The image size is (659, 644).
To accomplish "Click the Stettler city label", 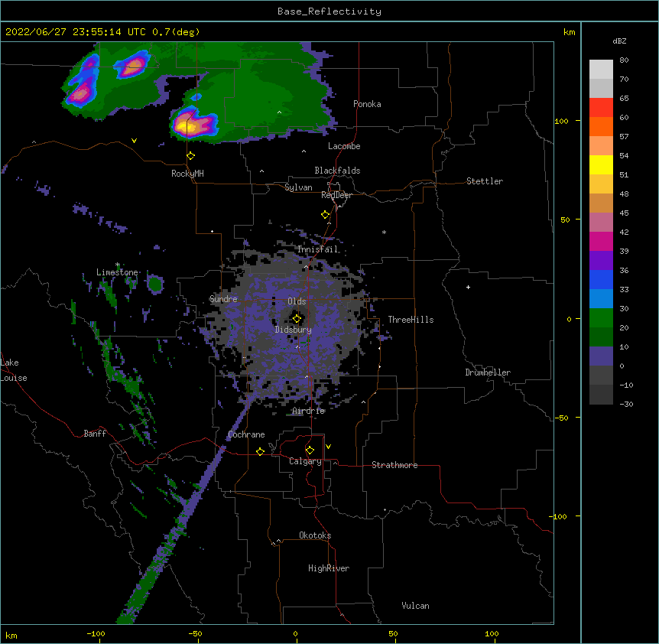I will 485,181.
